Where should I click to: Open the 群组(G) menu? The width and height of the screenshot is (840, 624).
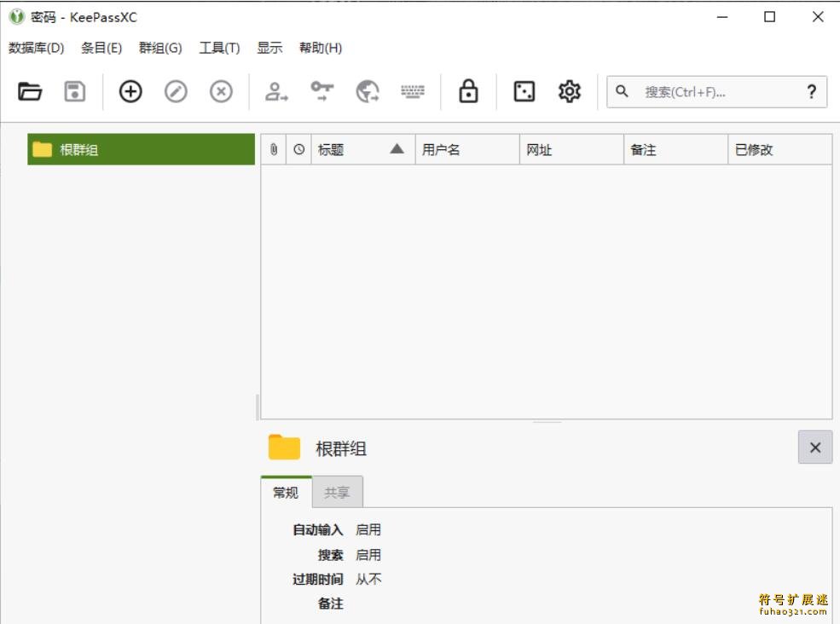tap(160, 48)
